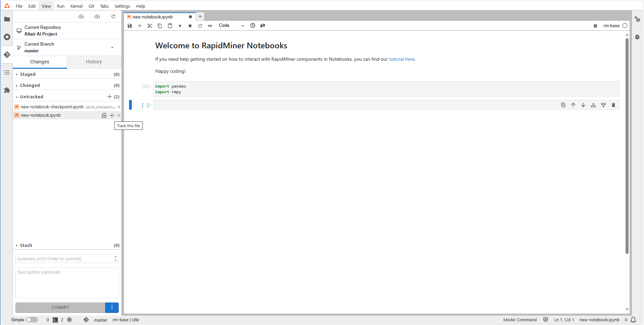The width and height of the screenshot is (644, 325).
Task: Paste cell from clipboard in toolbar
Action: pos(170,26)
